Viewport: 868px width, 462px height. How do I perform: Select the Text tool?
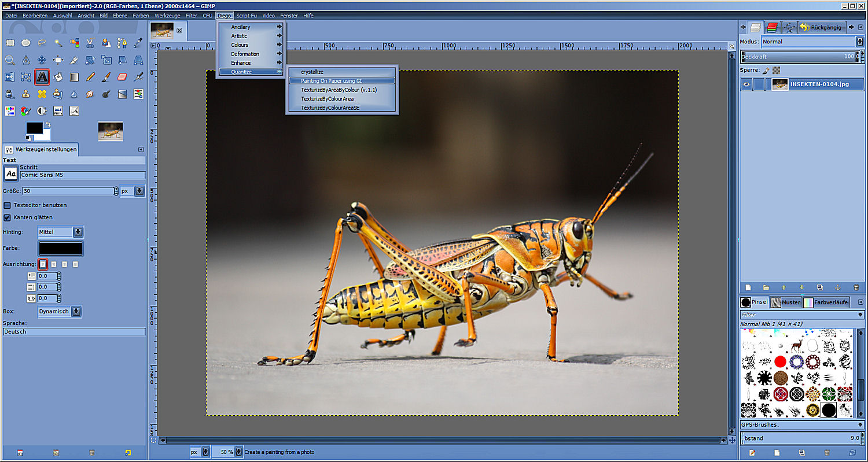42,76
